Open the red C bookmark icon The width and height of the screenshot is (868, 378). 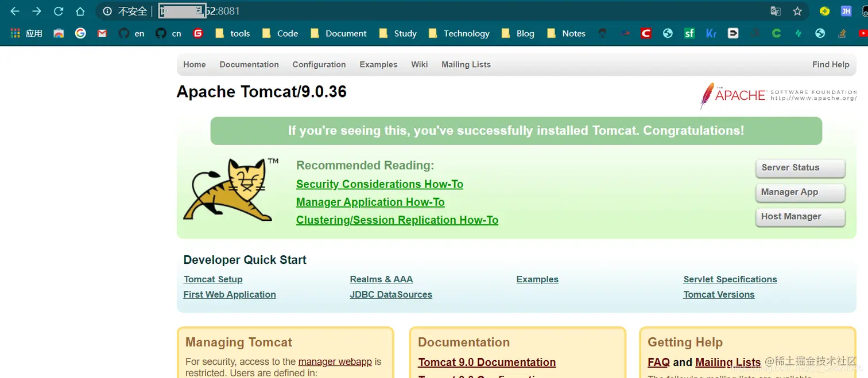pos(646,33)
